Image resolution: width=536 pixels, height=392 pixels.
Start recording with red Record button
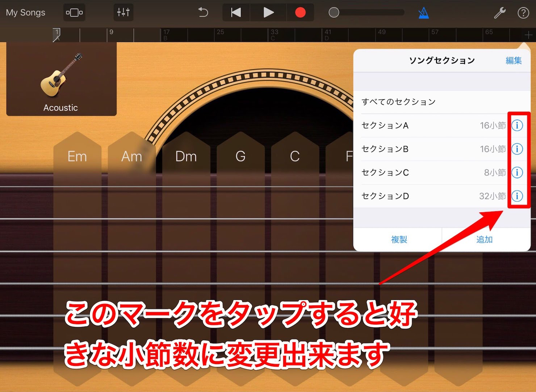pos(300,13)
